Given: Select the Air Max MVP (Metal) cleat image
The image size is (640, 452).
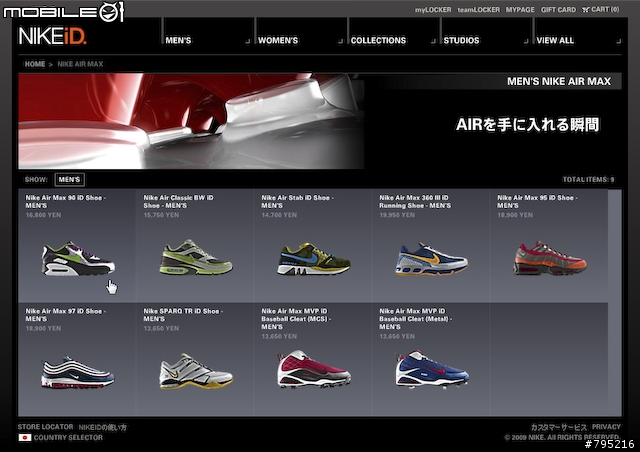Looking at the screenshot, I should (432, 369).
